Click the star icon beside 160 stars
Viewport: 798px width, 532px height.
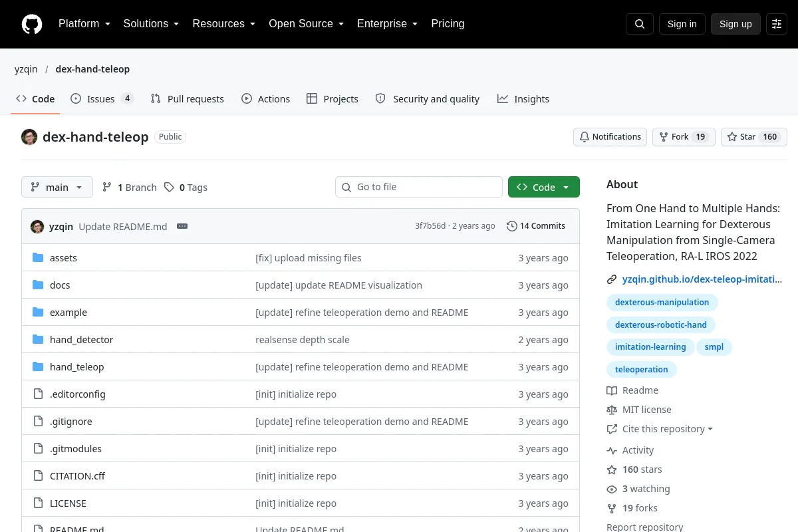click(x=612, y=469)
